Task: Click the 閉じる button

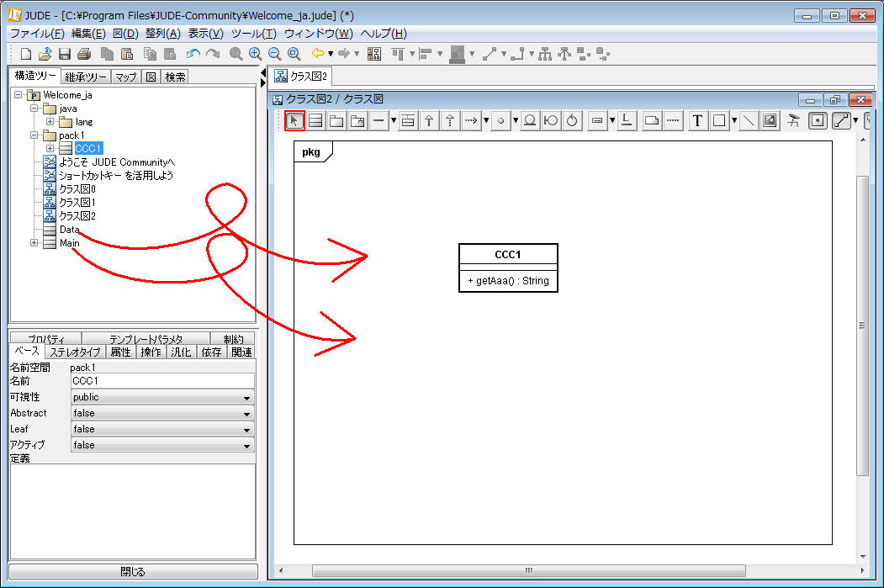Action: coord(132,572)
